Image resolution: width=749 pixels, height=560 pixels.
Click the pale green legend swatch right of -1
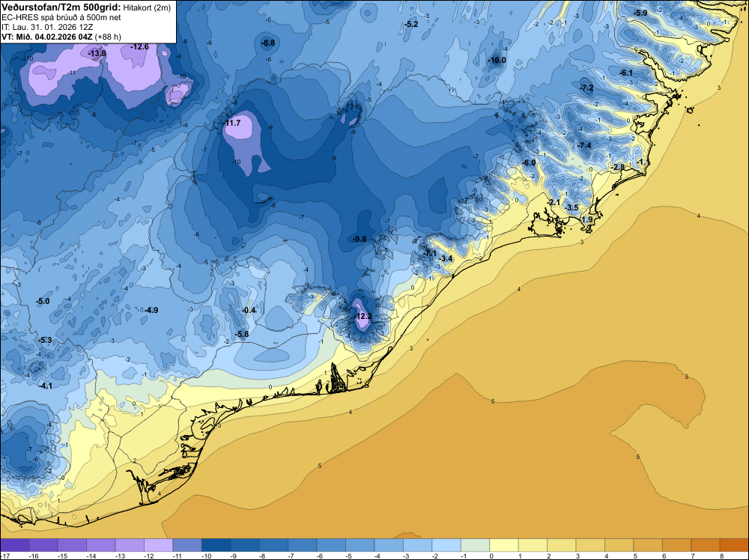(x=476, y=545)
